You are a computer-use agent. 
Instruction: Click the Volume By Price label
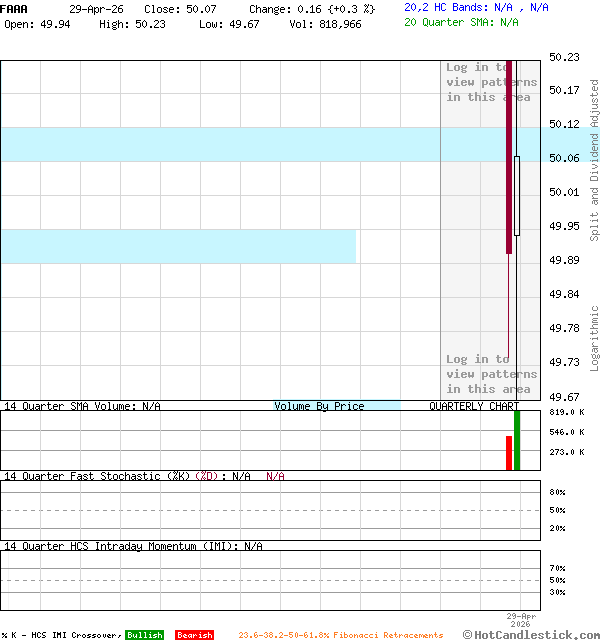319,406
